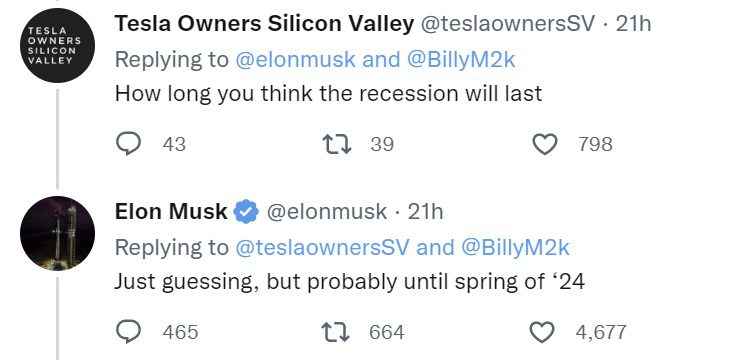
Task: Open the @elonmusk handle beside verified badge
Action: pyautogui.click(x=327, y=211)
